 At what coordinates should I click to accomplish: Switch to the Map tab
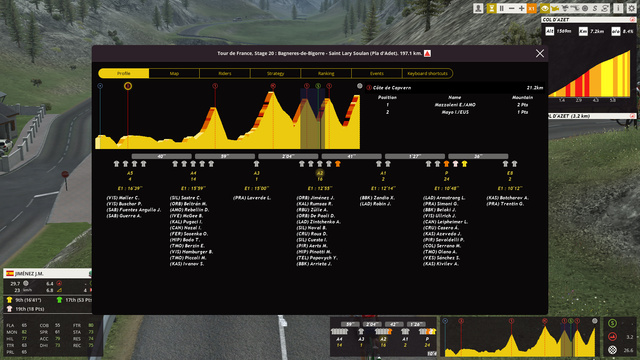tap(174, 73)
